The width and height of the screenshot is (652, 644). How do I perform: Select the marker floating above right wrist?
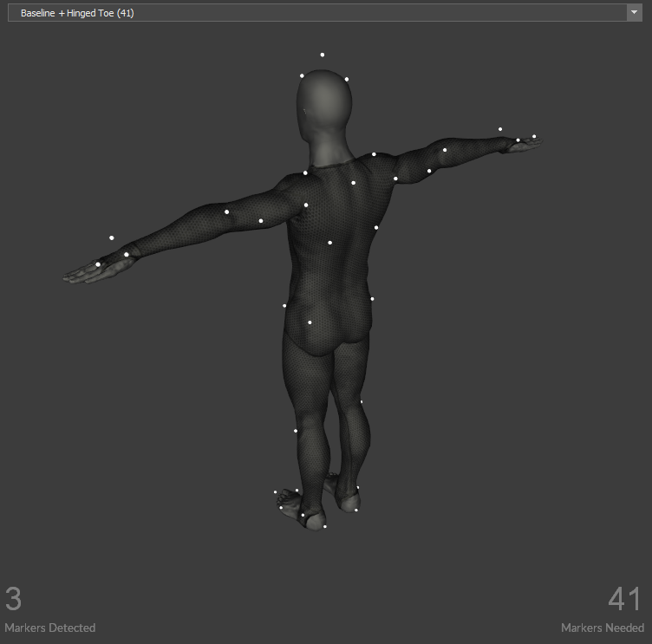click(x=500, y=129)
